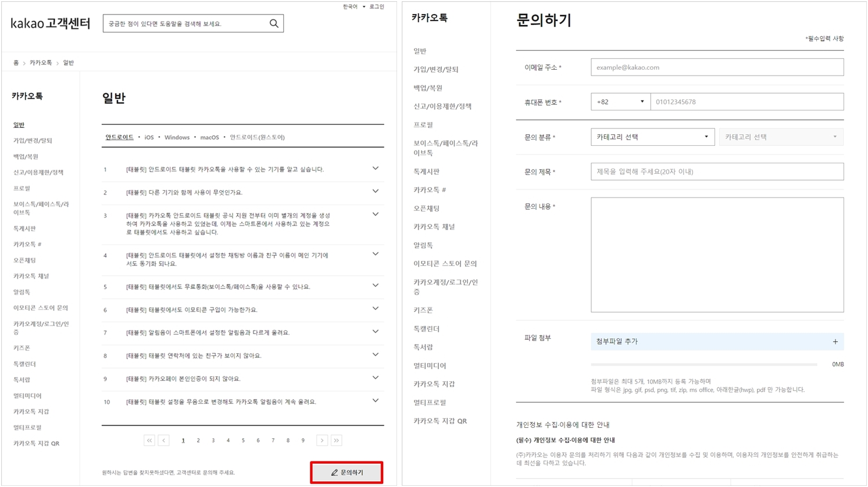The height and width of the screenshot is (487, 868).
Task: Open 이모티콘 스토어 문의 in 문의하기 sidebar
Action: pos(445,264)
